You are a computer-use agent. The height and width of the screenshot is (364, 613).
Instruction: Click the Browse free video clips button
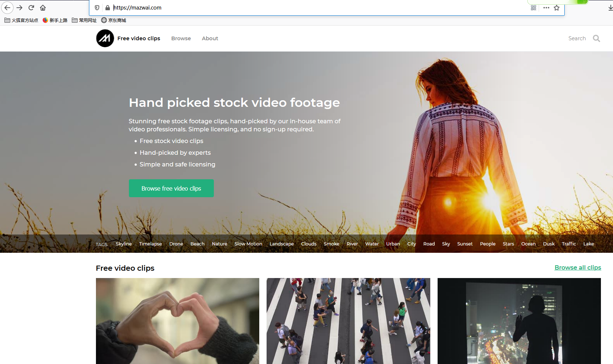[x=171, y=188]
